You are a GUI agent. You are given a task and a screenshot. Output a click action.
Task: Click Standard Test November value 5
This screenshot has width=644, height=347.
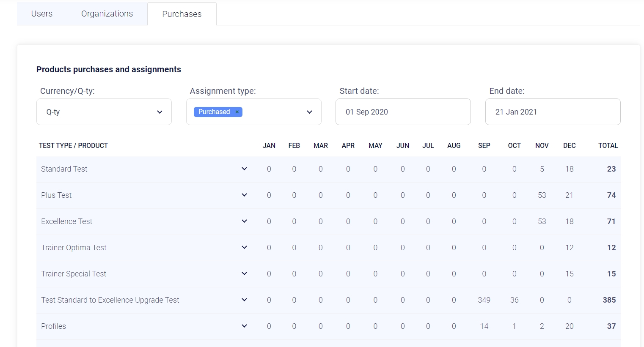click(x=542, y=169)
